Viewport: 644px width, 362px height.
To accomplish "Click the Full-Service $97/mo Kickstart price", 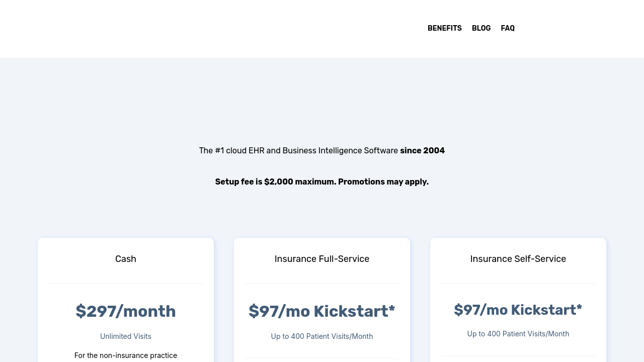I will coord(322,311).
